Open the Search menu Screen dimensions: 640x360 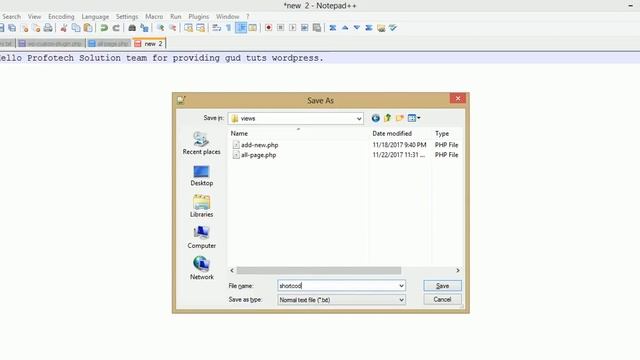(x=11, y=17)
